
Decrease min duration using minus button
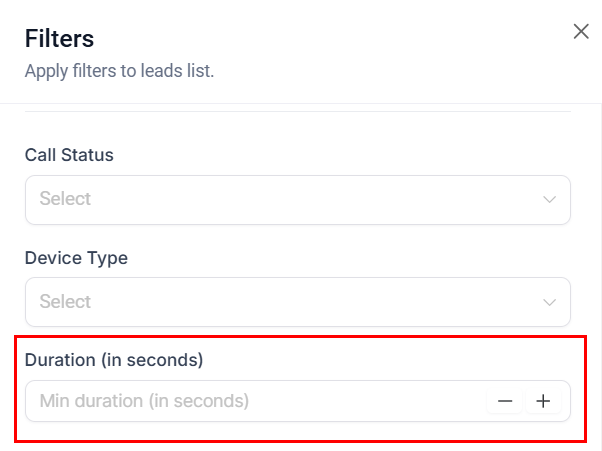coord(505,401)
